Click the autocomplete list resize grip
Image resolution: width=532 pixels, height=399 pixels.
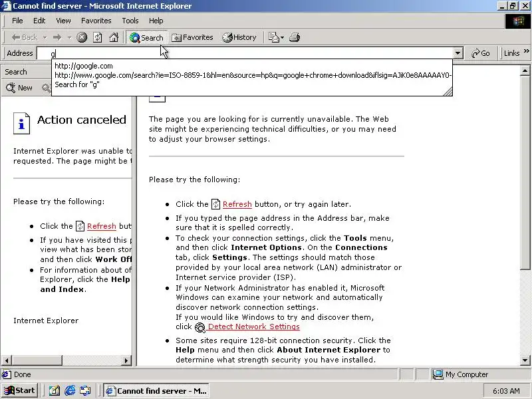click(x=448, y=91)
